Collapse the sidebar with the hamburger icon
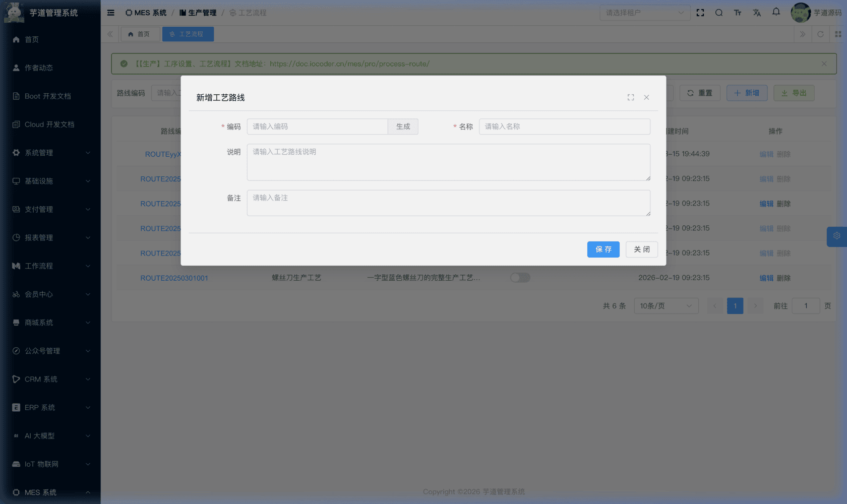 click(x=110, y=13)
